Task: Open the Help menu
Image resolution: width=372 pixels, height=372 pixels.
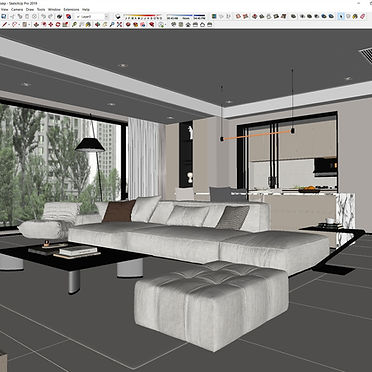Action: click(86, 9)
